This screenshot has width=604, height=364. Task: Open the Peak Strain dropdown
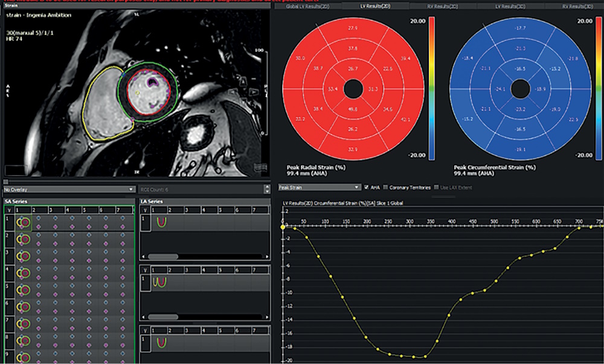click(320, 187)
